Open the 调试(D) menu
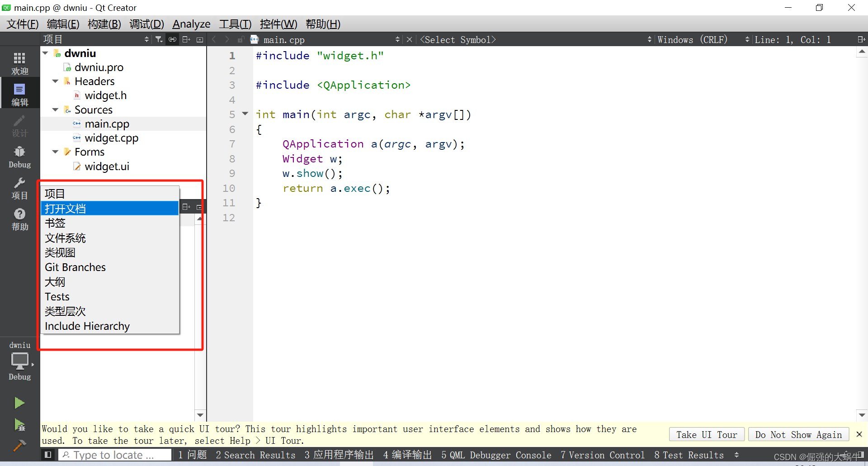The height and width of the screenshot is (466, 868). [146, 24]
